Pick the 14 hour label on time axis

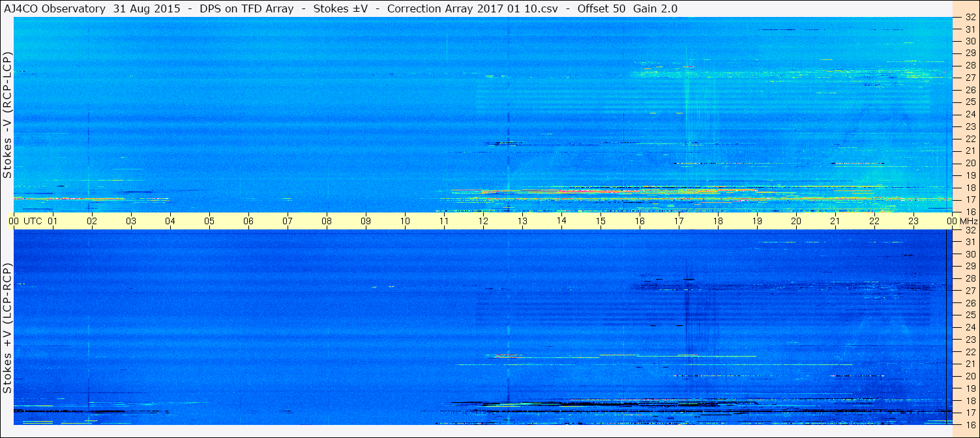pyautogui.click(x=561, y=221)
